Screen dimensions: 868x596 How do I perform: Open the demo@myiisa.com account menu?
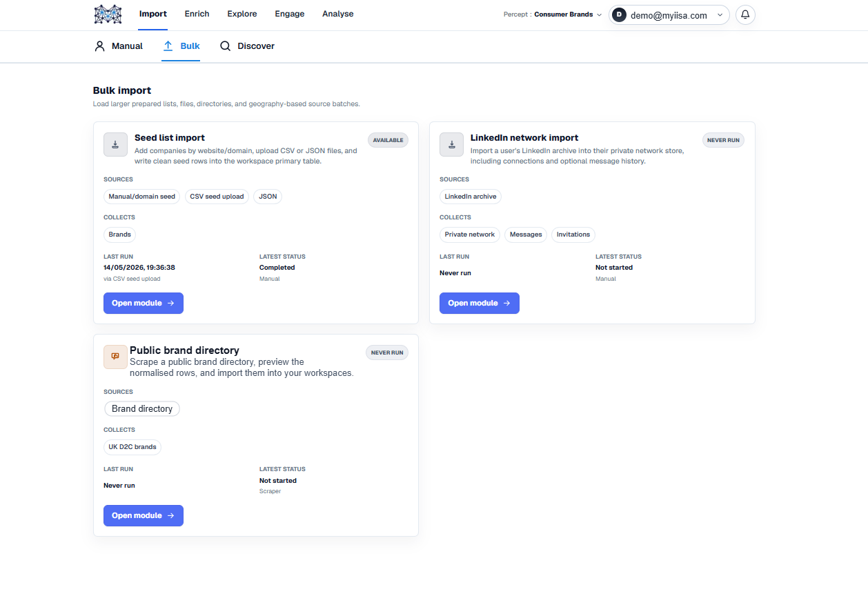pos(669,14)
